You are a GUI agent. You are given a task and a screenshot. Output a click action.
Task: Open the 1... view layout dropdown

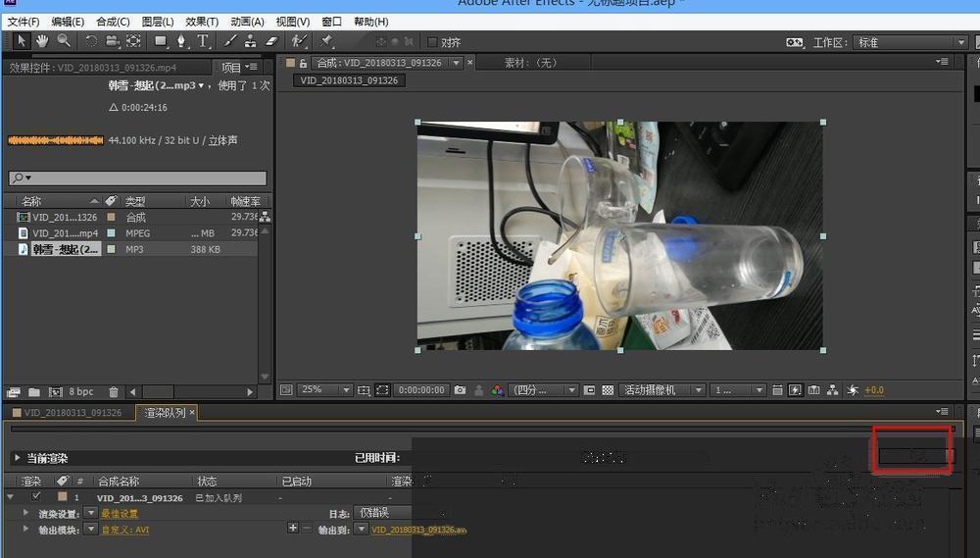click(x=738, y=389)
